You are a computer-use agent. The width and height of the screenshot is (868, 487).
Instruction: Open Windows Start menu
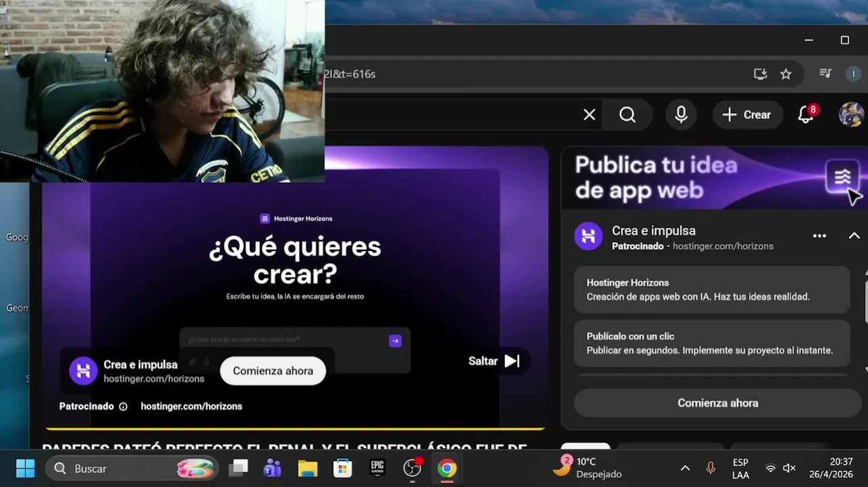pos(26,468)
